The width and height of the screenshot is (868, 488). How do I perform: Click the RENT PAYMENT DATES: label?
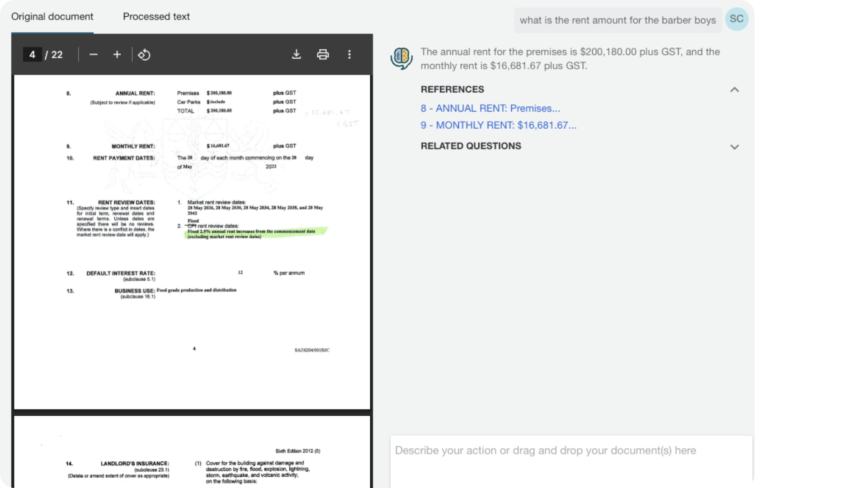[124, 158]
